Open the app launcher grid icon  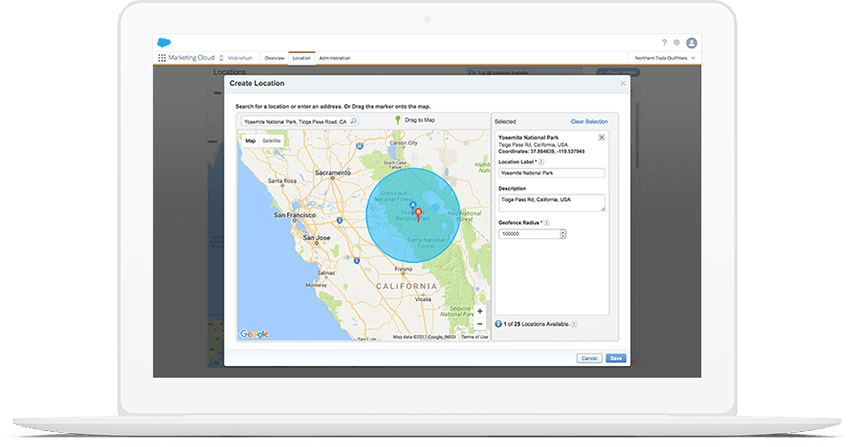pos(162,58)
